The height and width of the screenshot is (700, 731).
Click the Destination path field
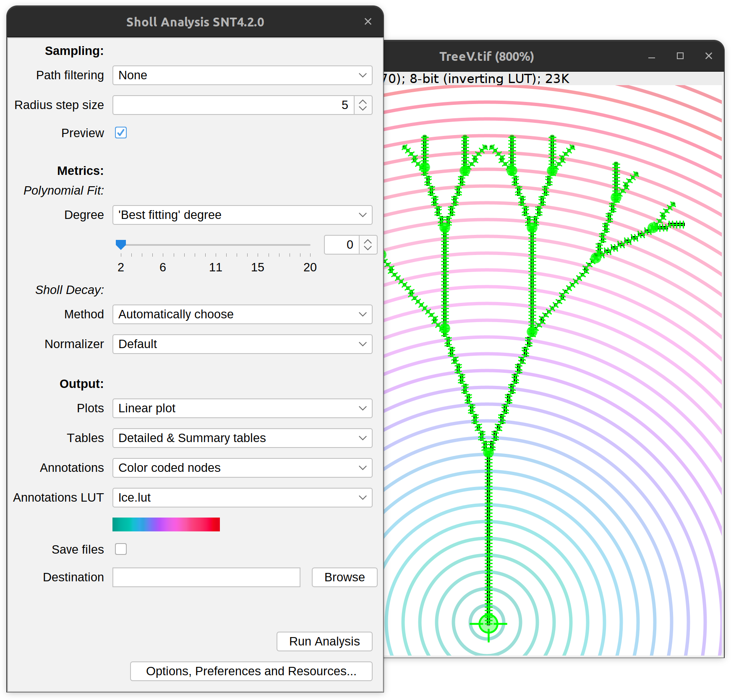(206, 577)
